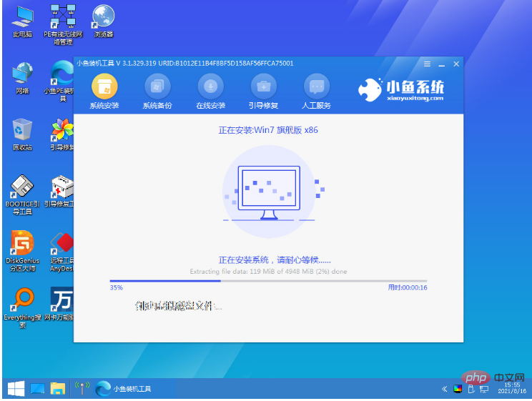Screen dimensions: 532x401
Task: Open 引导修复 desktop shortcut with flower icon
Action: click(62, 134)
